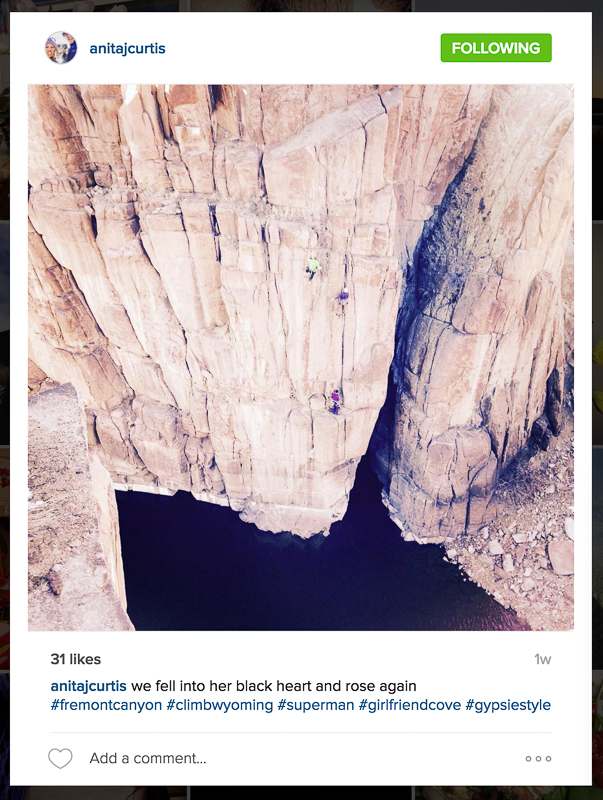The height and width of the screenshot is (800, 603).
Task: Click the climber standing on the lower ledge
Action: (335, 402)
